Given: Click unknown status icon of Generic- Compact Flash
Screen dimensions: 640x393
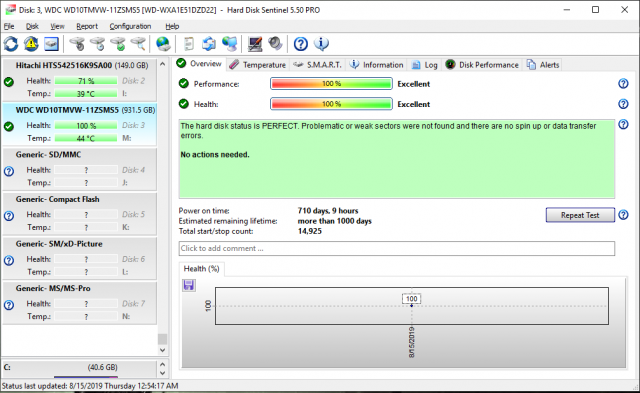Looking at the screenshot, I should tap(9, 215).
